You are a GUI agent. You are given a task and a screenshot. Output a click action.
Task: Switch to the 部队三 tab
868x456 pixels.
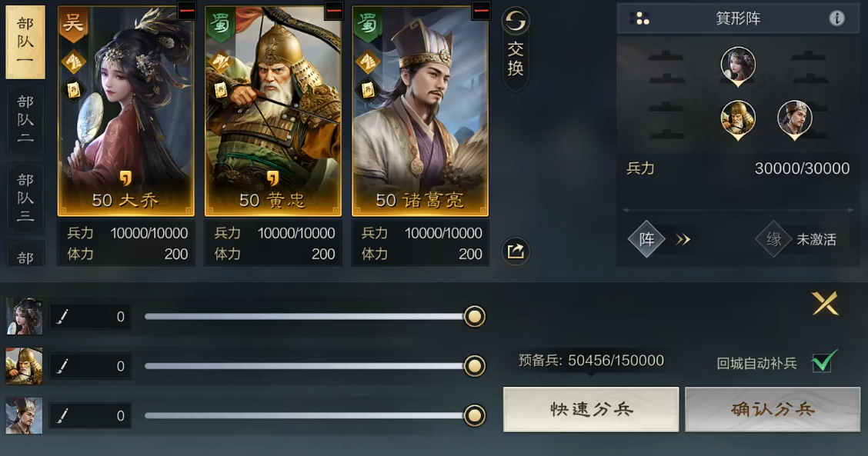click(25, 198)
